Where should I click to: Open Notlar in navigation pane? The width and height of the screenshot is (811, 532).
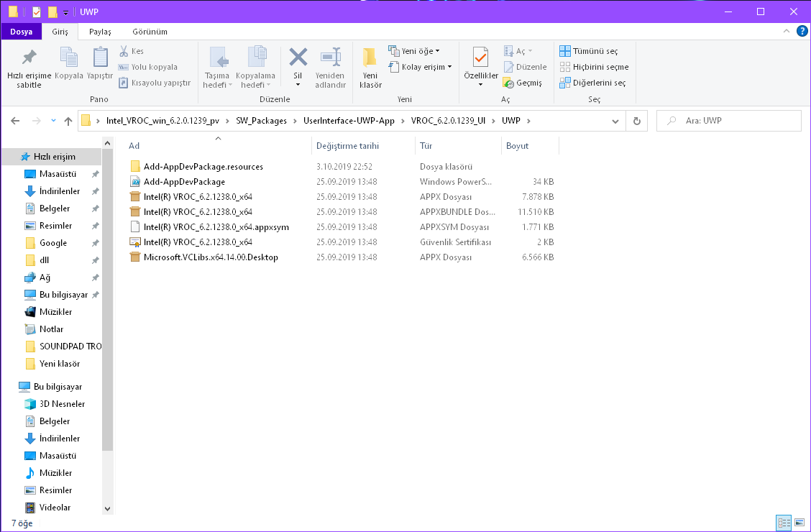[x=51, y=329]
